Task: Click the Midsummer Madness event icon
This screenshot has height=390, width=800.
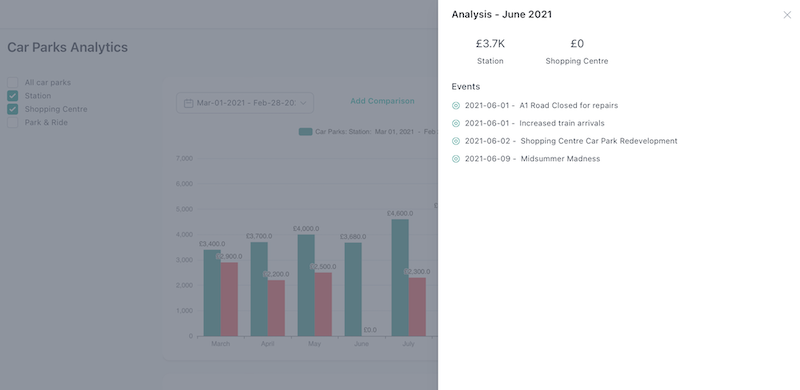Action: pos(456,159)
